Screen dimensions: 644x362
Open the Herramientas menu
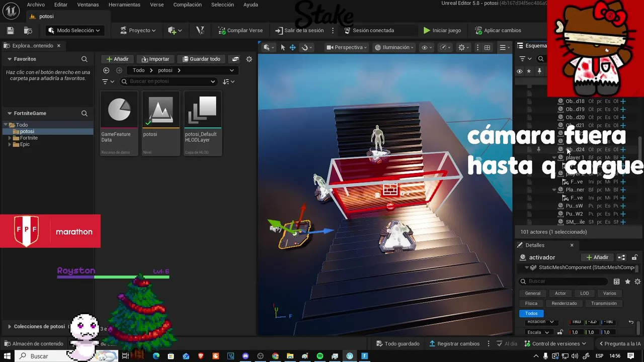pos(124,5)
